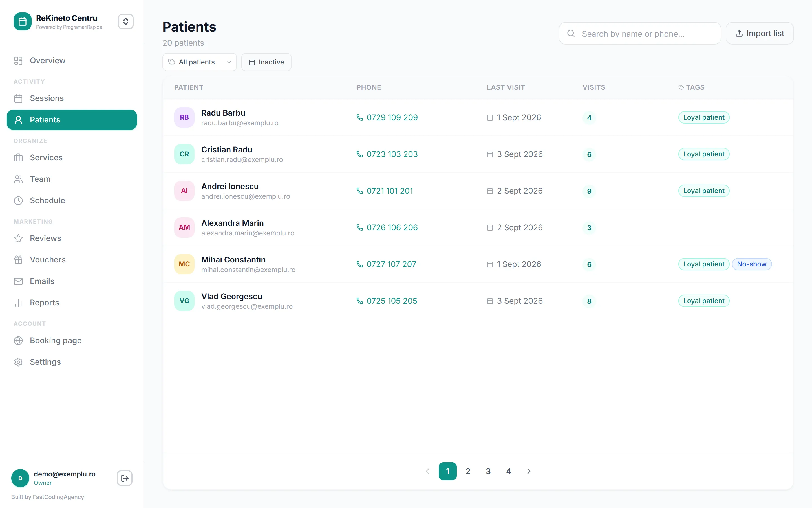Expand the All patients tag filter
The width and height of the screenshot is (812, 508).
200,62
